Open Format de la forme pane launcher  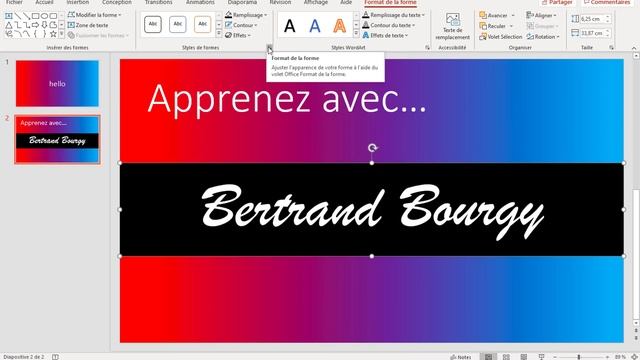pos(269,48)
